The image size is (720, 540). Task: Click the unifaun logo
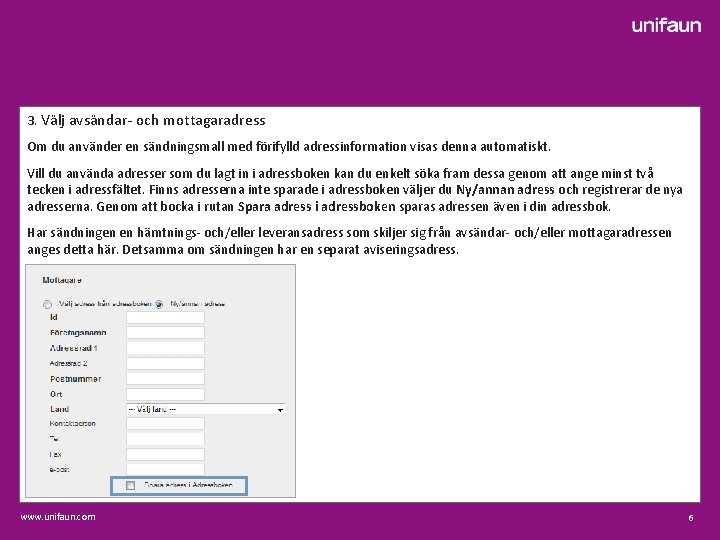point(666,25)
